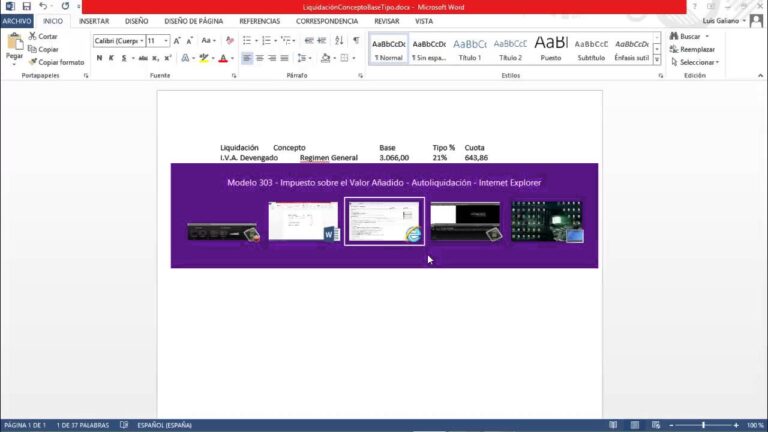768x432 pixels.
Task: Open the Fuente dialog launcher
Action: (x=234, y=76)
